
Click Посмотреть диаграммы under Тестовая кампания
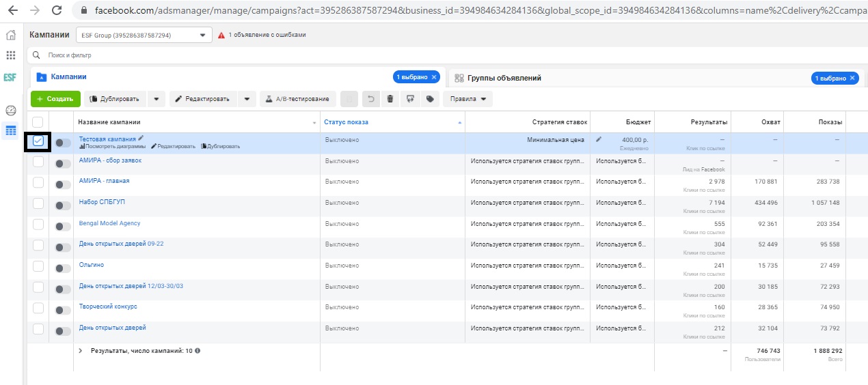(x=112, y=146)
